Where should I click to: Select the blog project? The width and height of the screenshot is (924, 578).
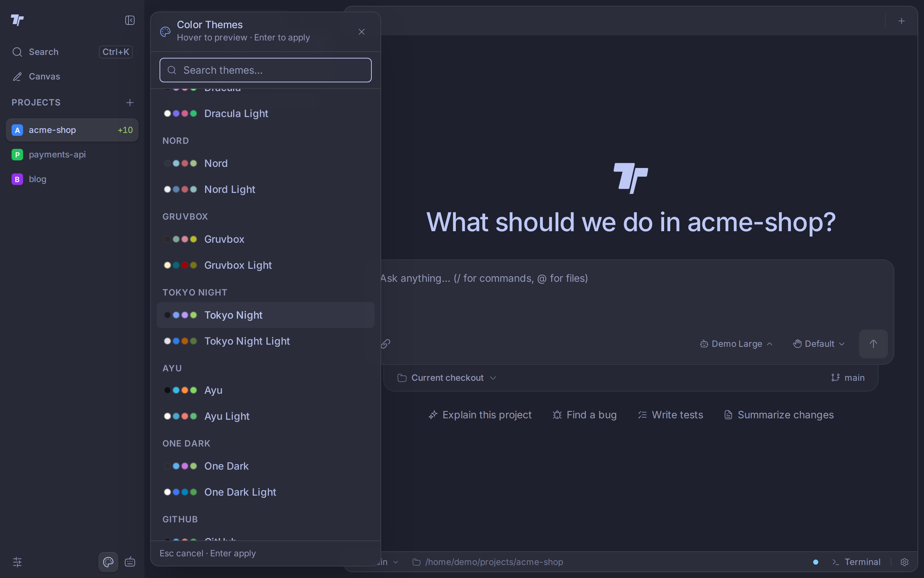(x=72, y=179)
